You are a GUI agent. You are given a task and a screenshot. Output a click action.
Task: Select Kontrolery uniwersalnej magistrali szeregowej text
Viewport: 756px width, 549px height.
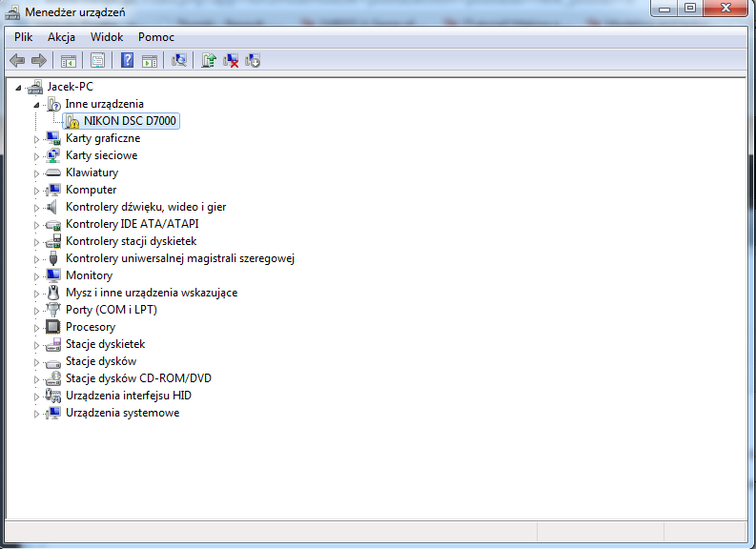point(180,258)
